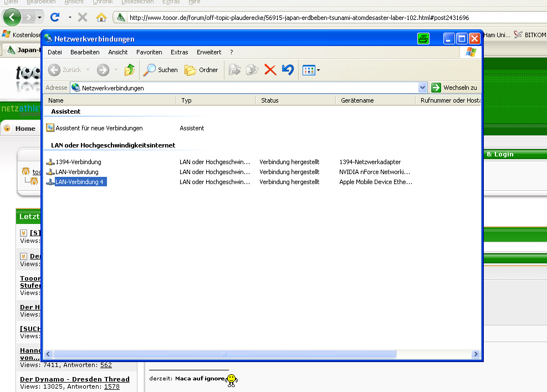
Task: Click the Up folder icon in toolbar
Action: pos(130,70)
